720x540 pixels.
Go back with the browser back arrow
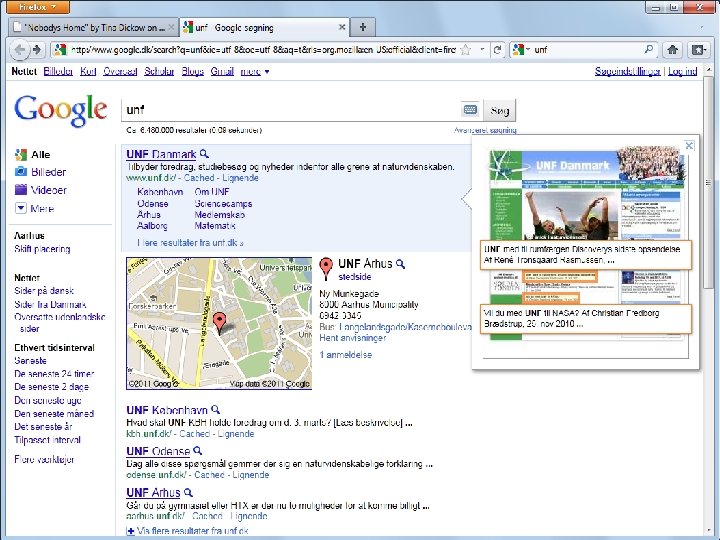[x=20, y=50]
